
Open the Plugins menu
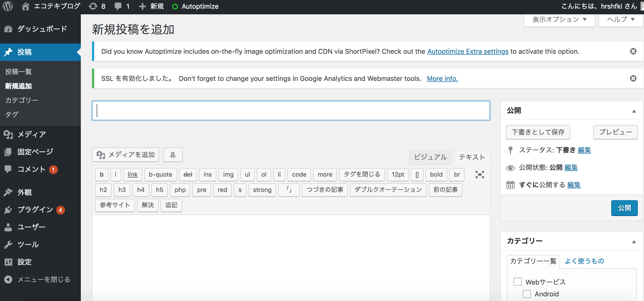pos(35,210)
